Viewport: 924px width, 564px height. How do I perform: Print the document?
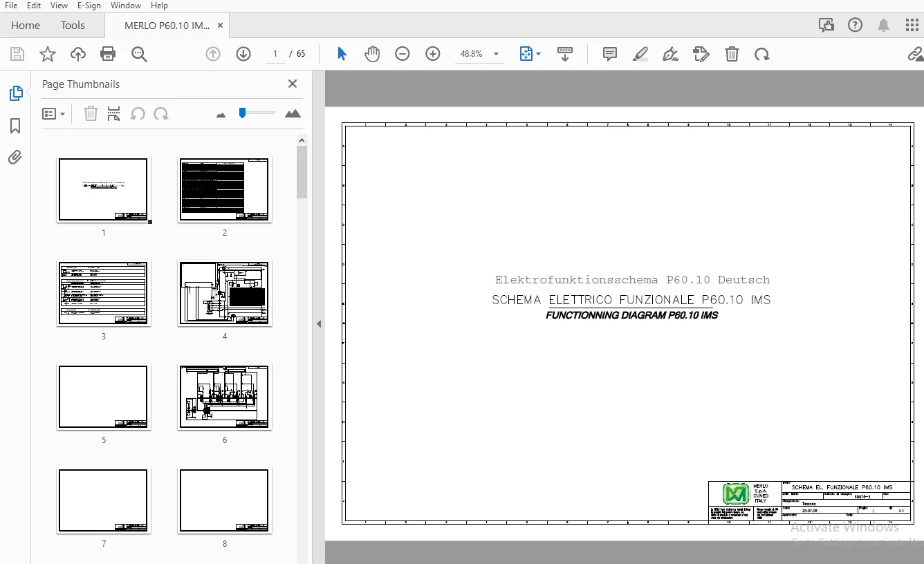pyautogui.click(x=108, y=54)
